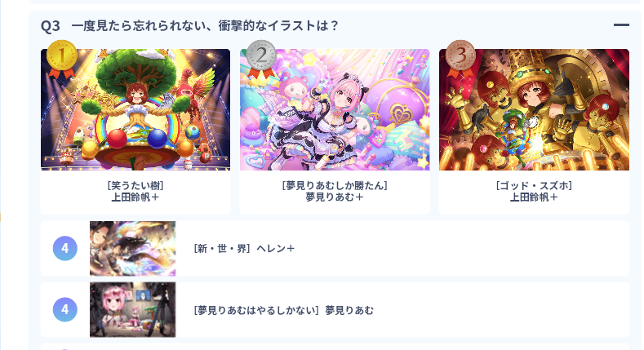Select the fourth-place ヘレン+ ranking row

click(x=335, y=248)
